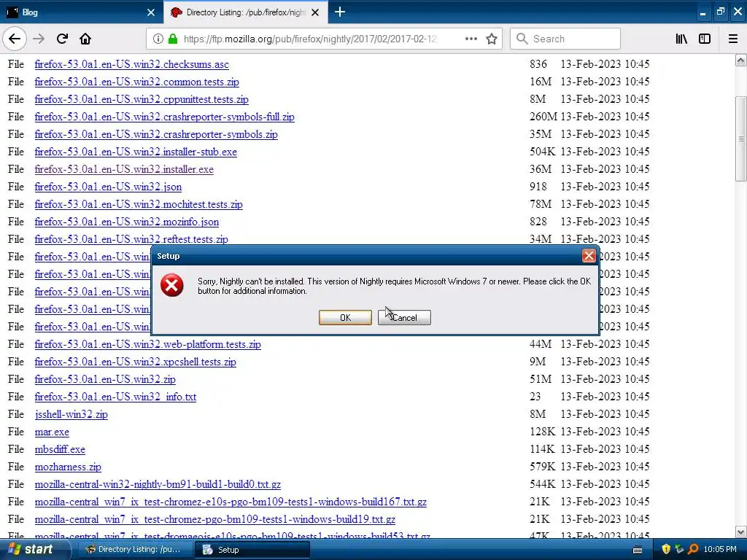This screenshot has width=747, height=560.
Task: Open firefox-53.0a1.en-US.win32.json
Action: (x=108, y=187)
